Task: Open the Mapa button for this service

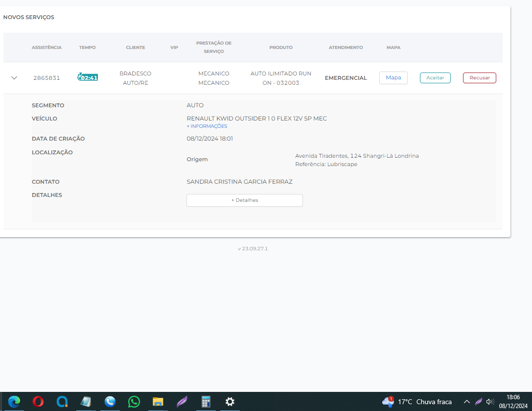Action: pyautogui.click(x=393, y=78)
